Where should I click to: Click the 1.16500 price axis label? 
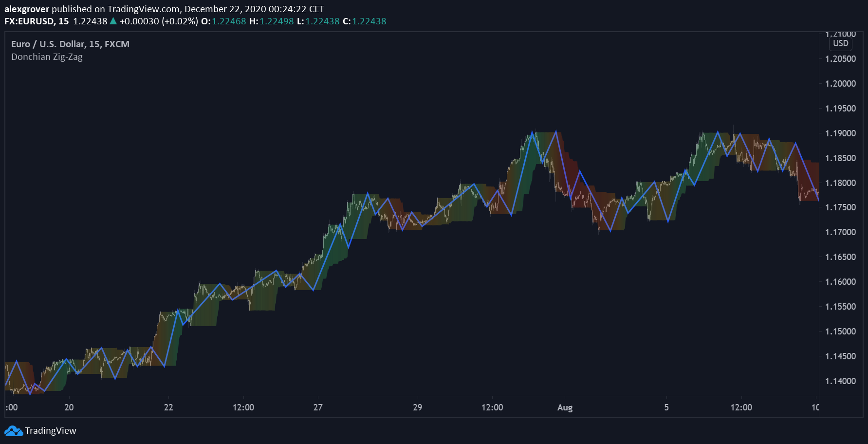click(840, 257)
